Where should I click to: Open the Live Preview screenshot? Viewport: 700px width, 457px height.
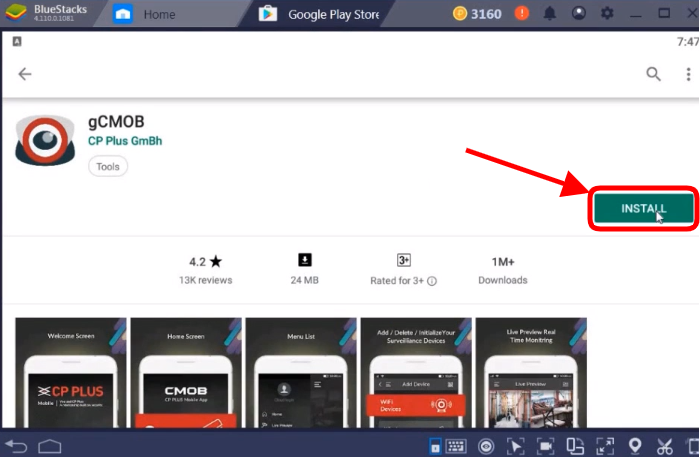[x=531, y=373]
